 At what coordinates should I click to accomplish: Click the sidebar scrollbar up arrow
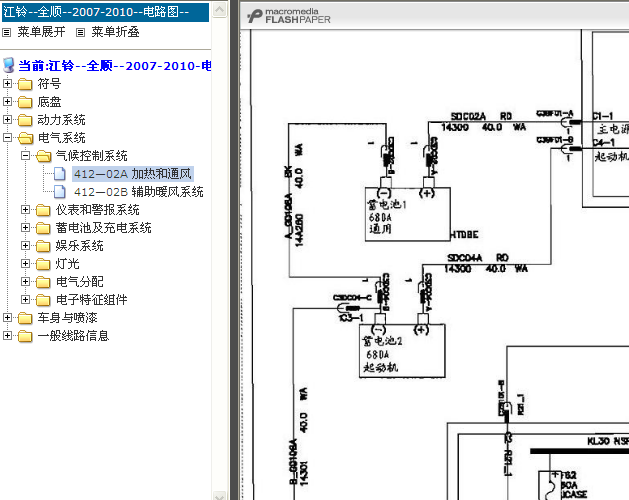coord(219,9)
